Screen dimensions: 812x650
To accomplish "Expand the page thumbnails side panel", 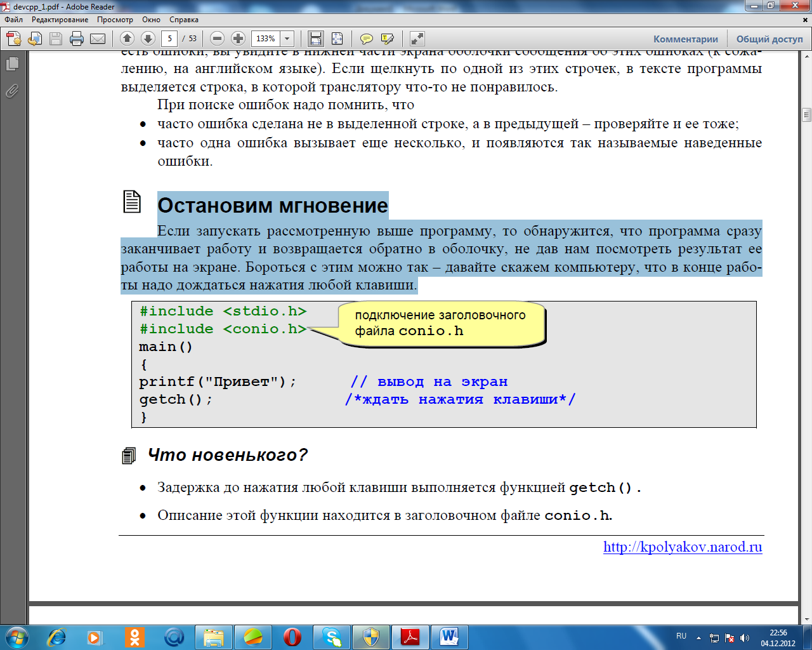I will click(x=12, y=64).
